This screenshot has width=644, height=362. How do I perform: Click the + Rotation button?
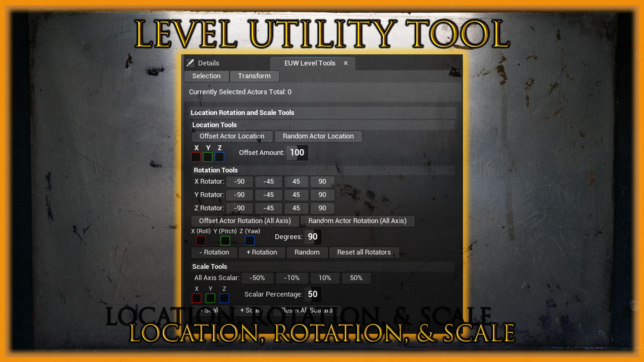(262, 252)
